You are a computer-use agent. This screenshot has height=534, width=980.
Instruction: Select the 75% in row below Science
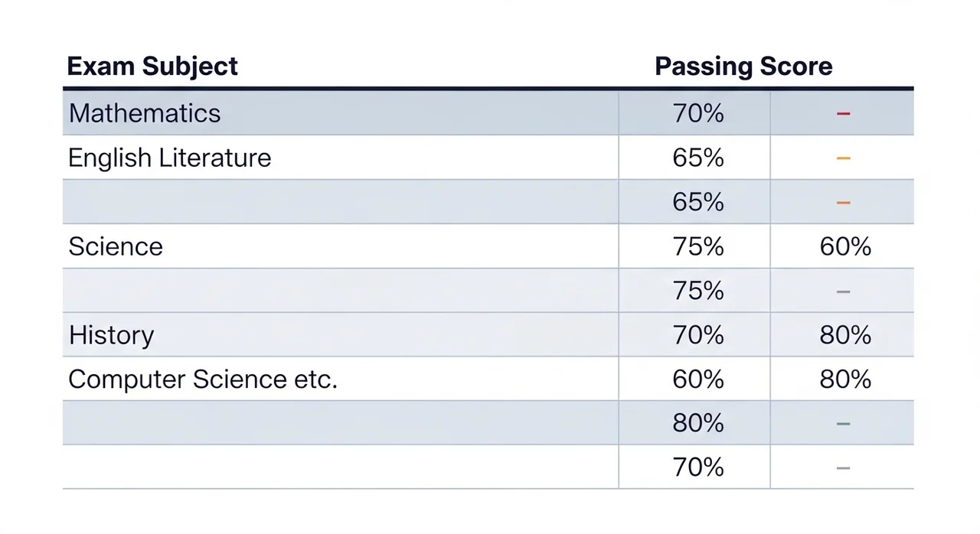(697, 291)
